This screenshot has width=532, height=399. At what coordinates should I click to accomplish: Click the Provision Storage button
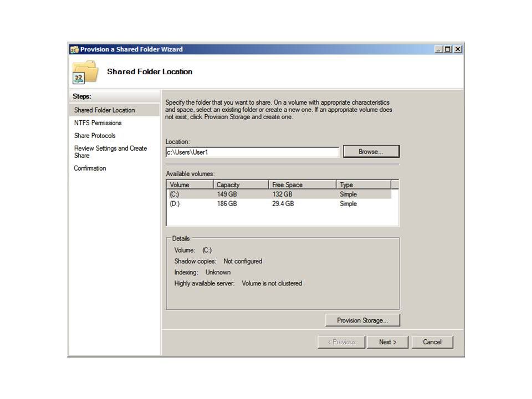362,320
